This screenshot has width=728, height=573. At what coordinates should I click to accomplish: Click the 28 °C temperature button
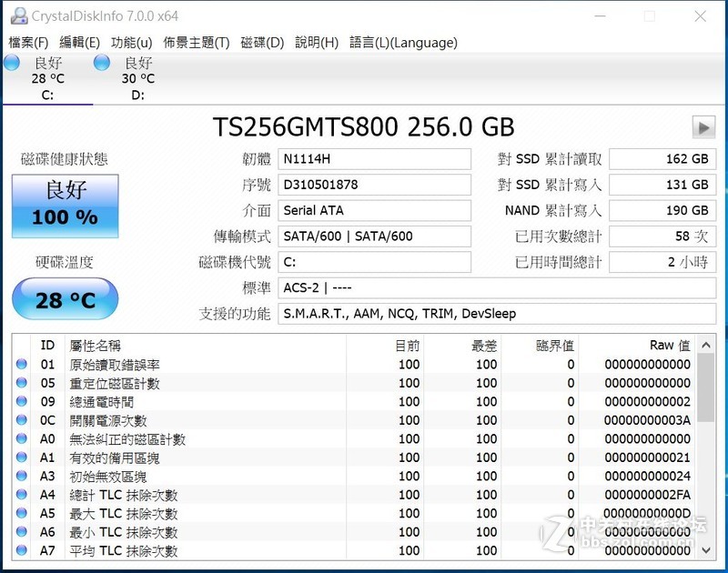coord(65,299)
